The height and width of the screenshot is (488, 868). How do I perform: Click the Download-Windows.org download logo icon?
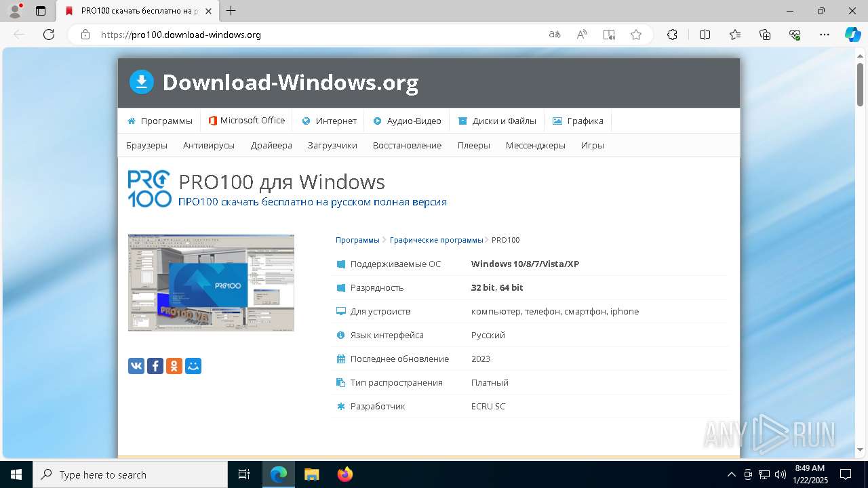point(142,82)
